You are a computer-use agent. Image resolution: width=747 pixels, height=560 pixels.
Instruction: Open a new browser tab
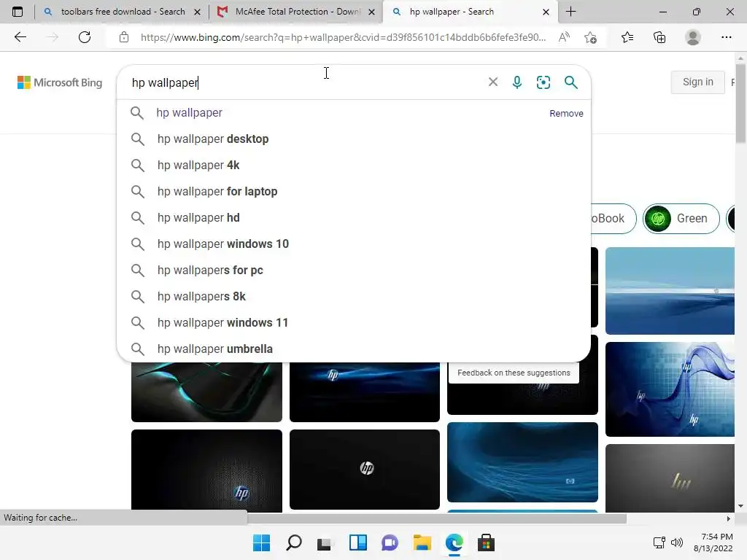click(x=570, y=12)
